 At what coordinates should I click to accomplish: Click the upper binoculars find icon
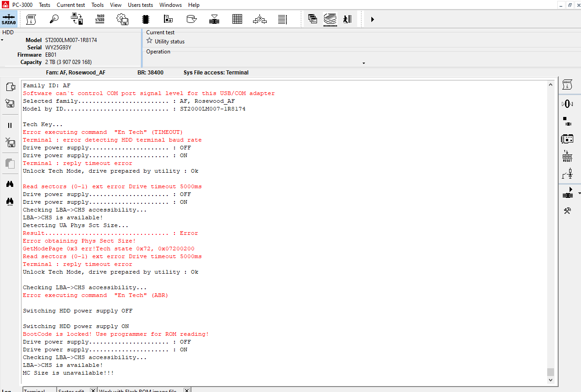[x=10, y=184]
